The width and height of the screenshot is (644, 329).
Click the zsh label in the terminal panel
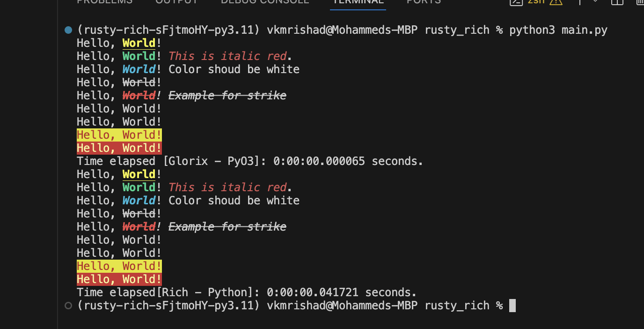(536, 2)
